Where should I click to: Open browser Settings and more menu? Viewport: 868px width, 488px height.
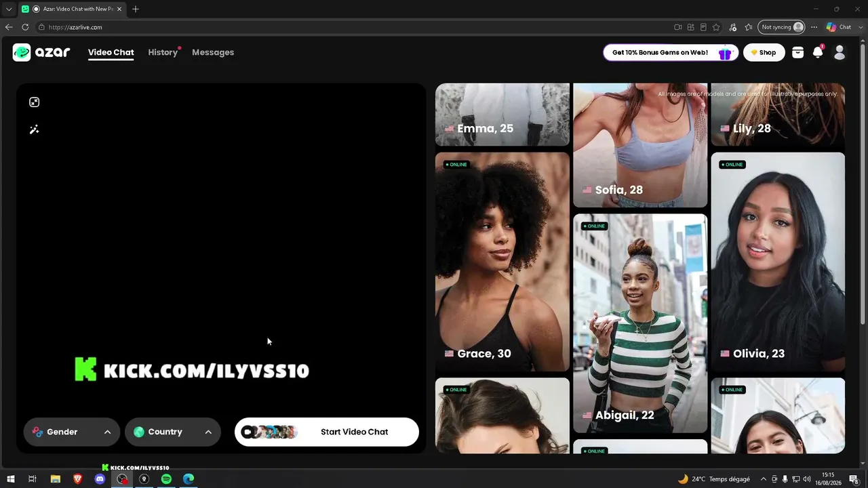[x=814, y=27]
